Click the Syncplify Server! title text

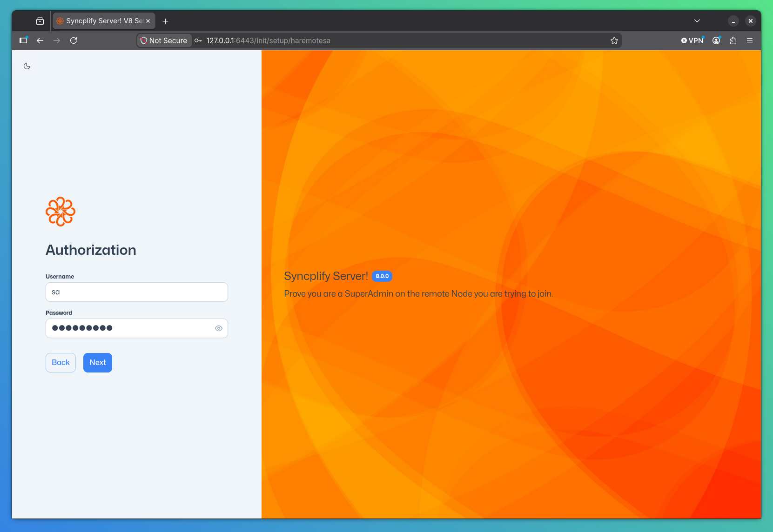click(326, 276)
